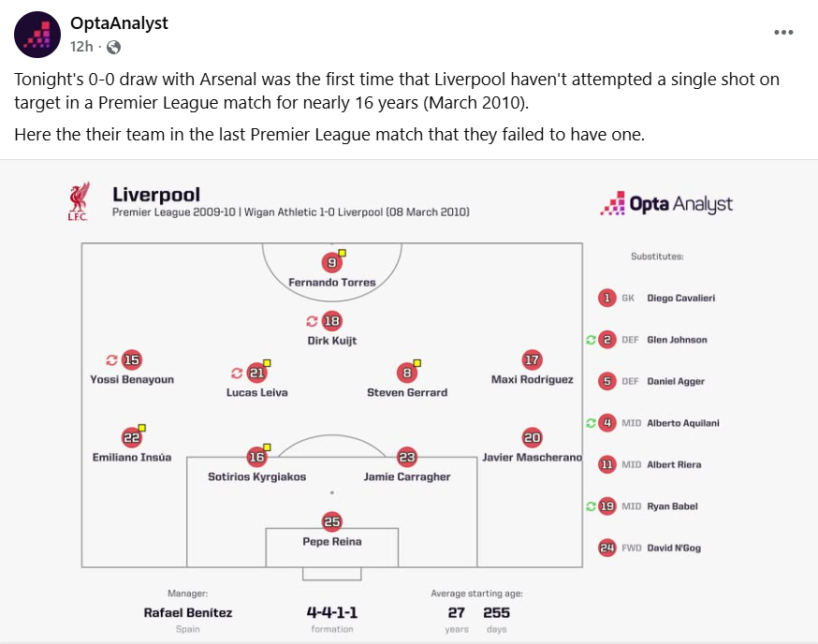Click the Liverpool LFC crest icon

click(80, 201)
